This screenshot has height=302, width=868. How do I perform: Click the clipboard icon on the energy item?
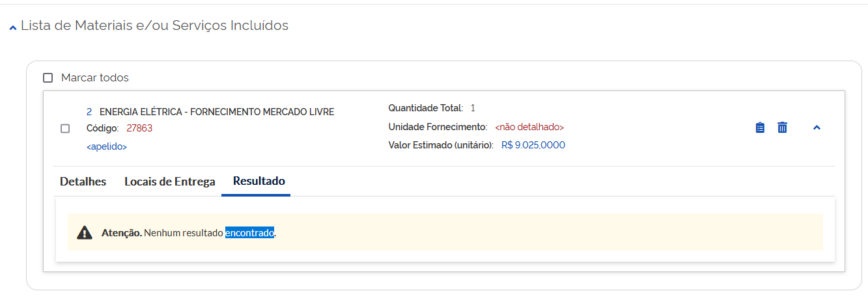760,128
